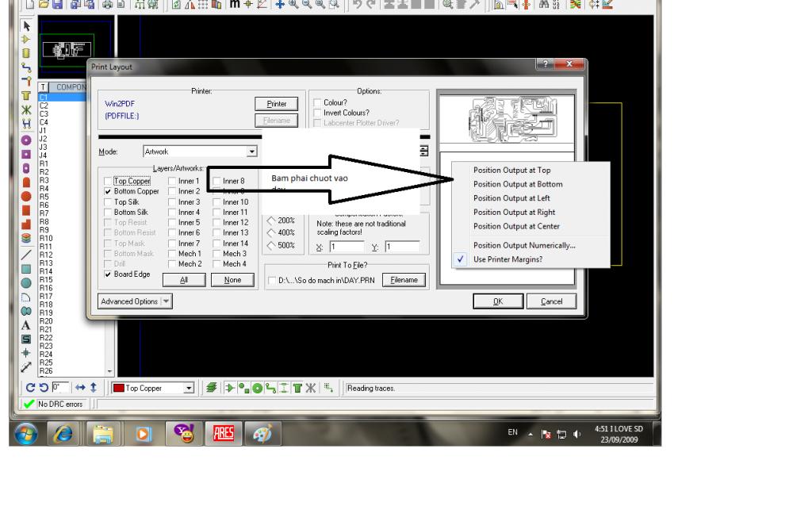
Task: Choose Position Output at Right
Action: (514, 213)
